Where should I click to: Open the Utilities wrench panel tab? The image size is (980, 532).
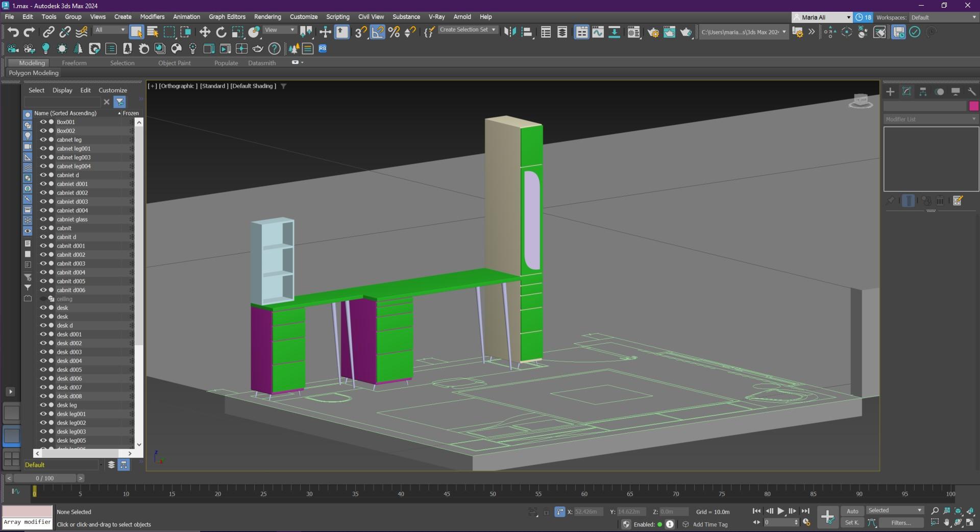tap(972, 92)
